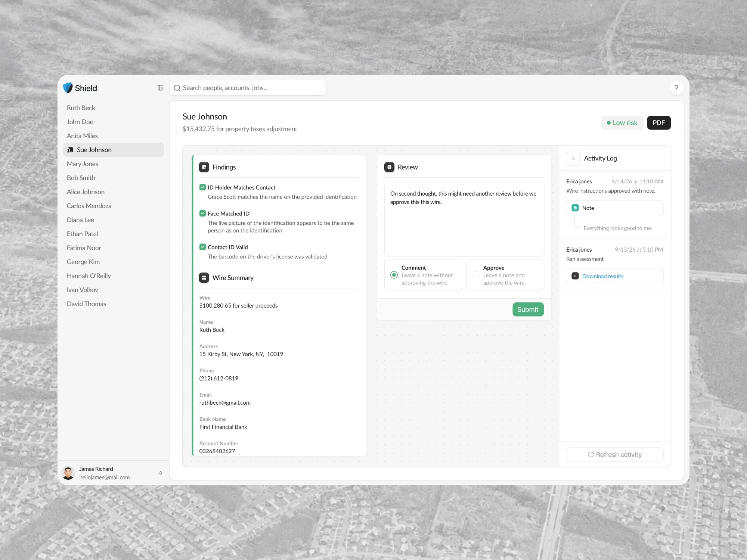The width and height of the screenshot is (747, 560).
Task: Click the Refresh activity button
Action: (615, 455)
